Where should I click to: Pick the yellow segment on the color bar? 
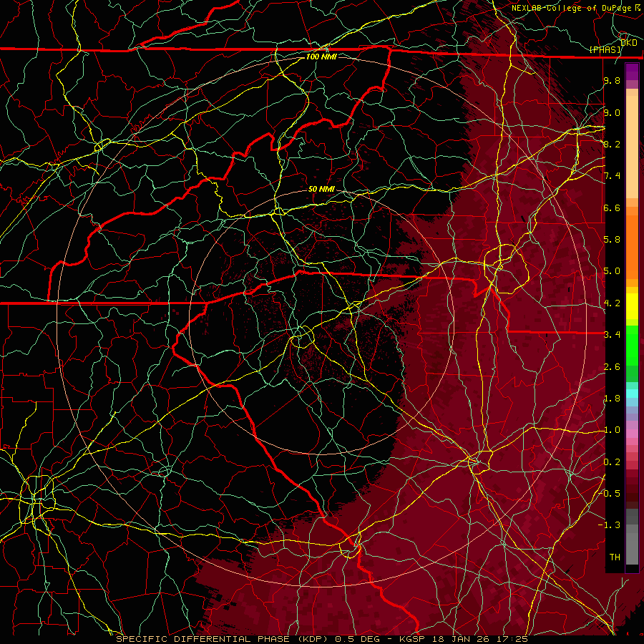(x=632, y=306)
